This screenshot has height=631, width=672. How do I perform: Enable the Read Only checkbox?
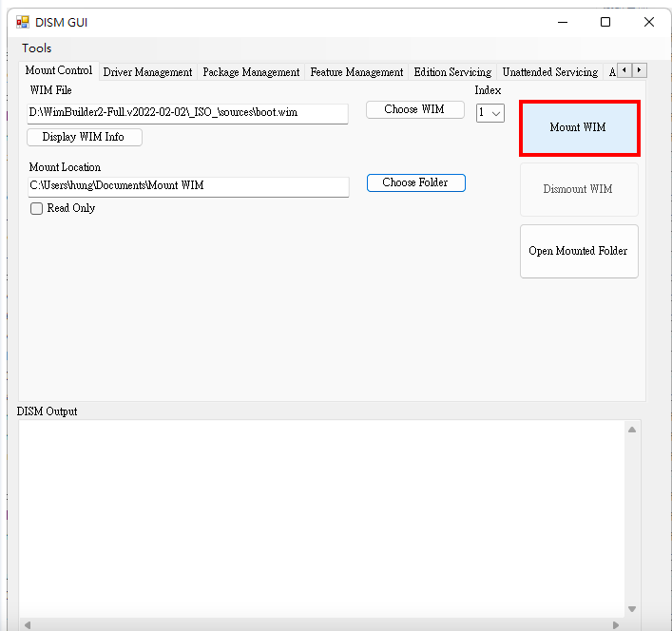click(36, 209)
